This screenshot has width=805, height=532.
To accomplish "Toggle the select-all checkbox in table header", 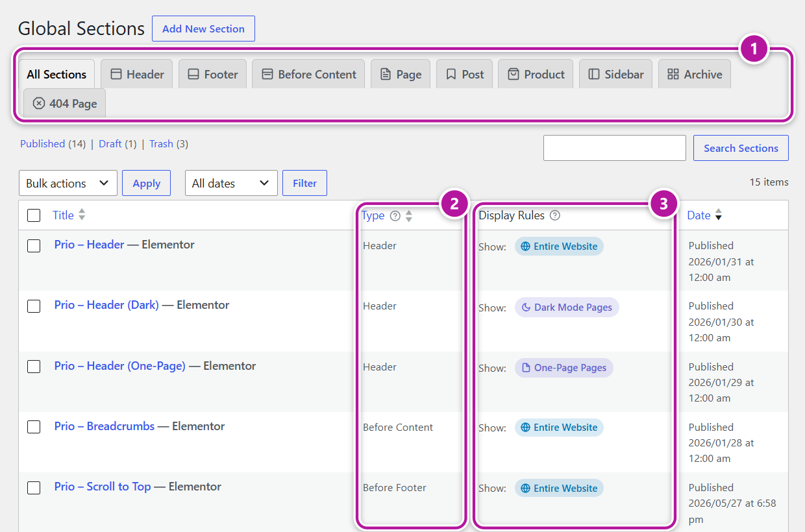I will tap(34, 215).
